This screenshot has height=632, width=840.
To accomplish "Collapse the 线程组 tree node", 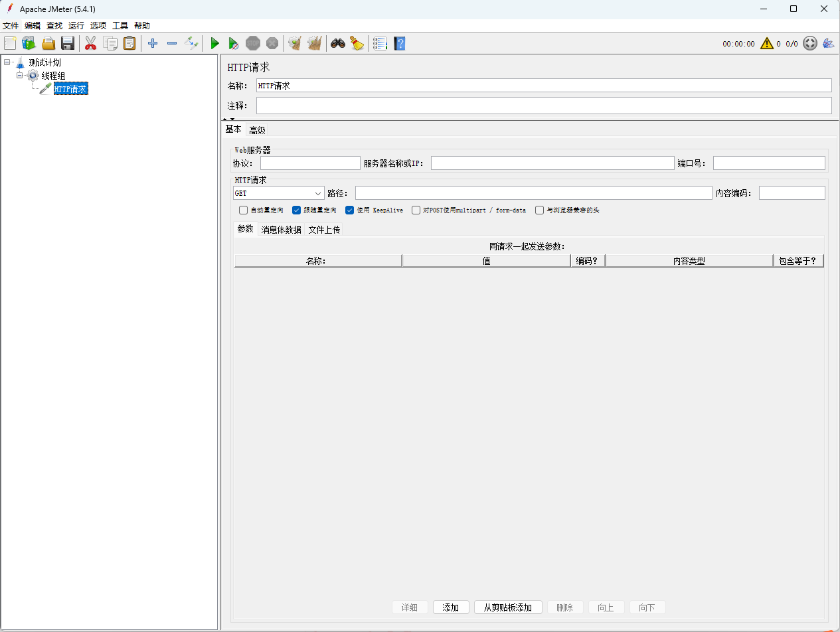I will pyautogui.click(x=20, y=76).
